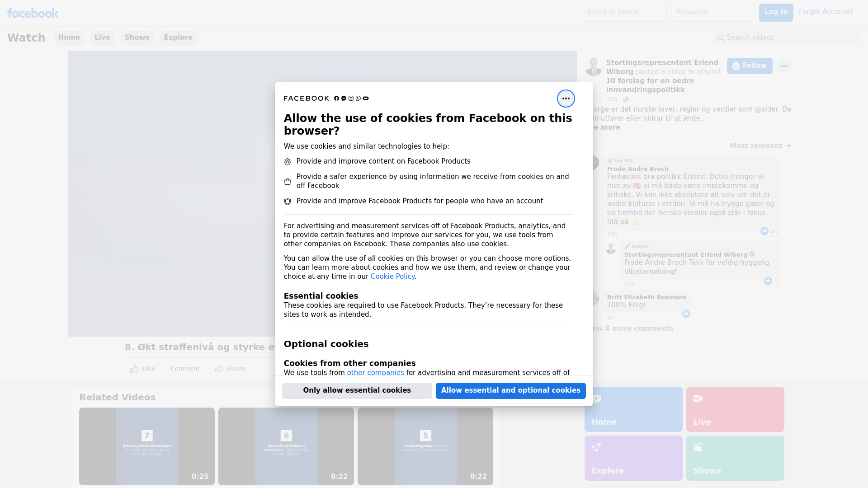Open Frode Andre Broch's profile name
Viewport: 868px width, 488px height.
tap(637, 169)
